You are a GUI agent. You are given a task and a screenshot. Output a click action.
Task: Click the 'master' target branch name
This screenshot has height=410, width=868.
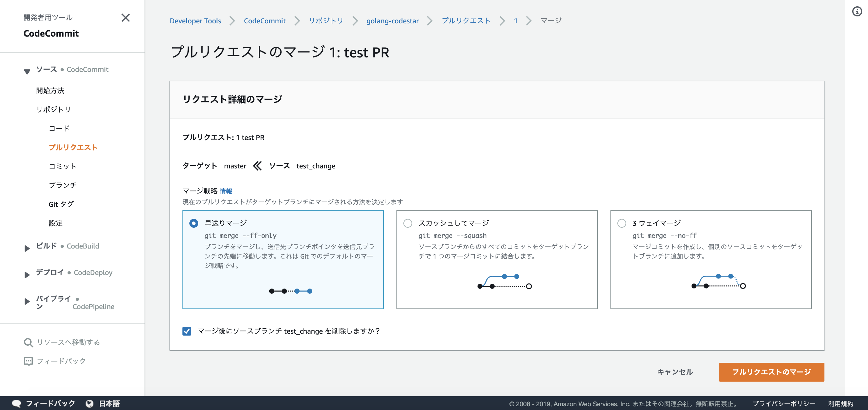tap(235, 166)
